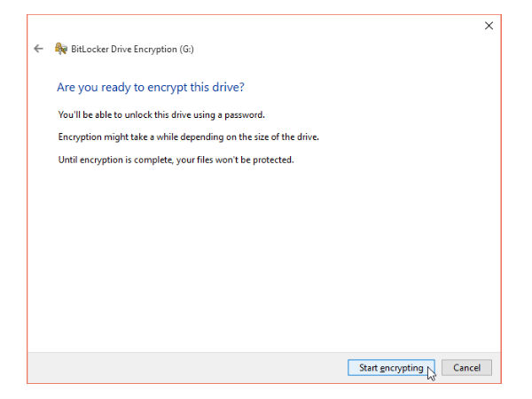This screenshot has height=399, width=532.
Task: Click the word "BitLocker" in the window title
Action: pos(91,49)
